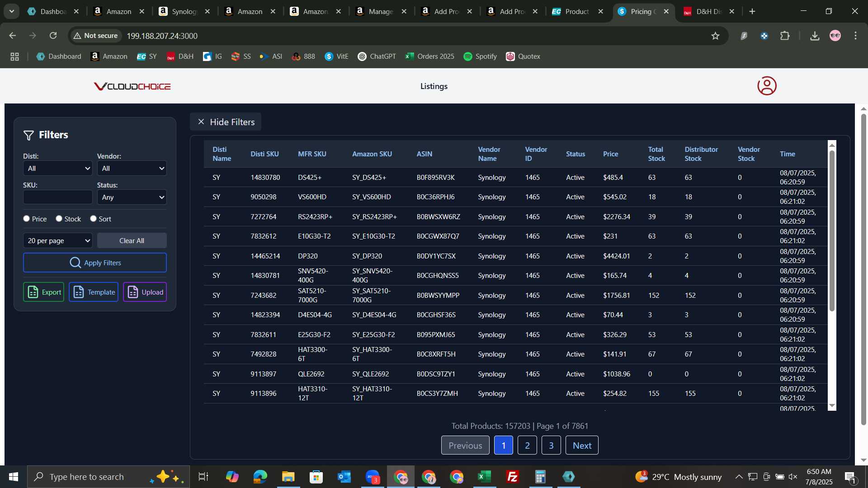Click Hide Filters button
This screenshot has width=868, height=488.
(x=226, y=122)
